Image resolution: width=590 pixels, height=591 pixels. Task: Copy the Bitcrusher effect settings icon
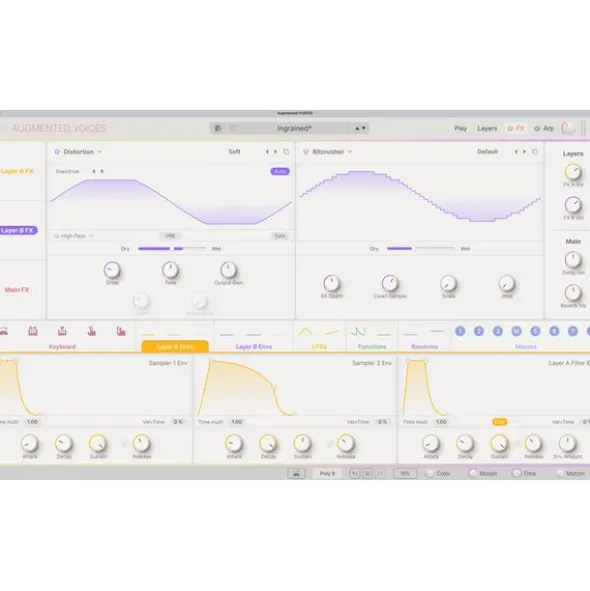point(535,152)
